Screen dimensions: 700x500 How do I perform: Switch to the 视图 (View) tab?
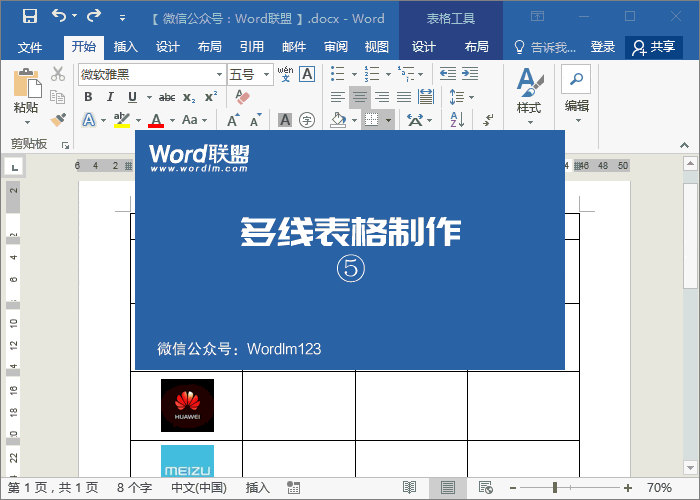click(377, 46)
